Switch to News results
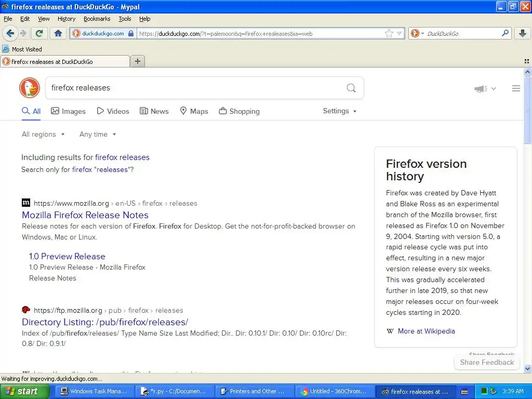This screenshot has height=399, width=532. point(154,111)
